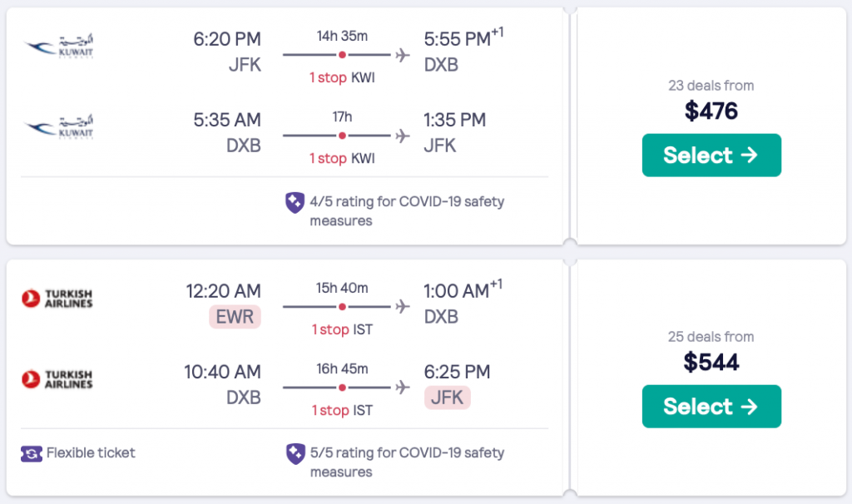The height and width of the screenshot is (504, 852).
Task: Select the $476 Kuwait Airways deal
Action: [711, 156]
